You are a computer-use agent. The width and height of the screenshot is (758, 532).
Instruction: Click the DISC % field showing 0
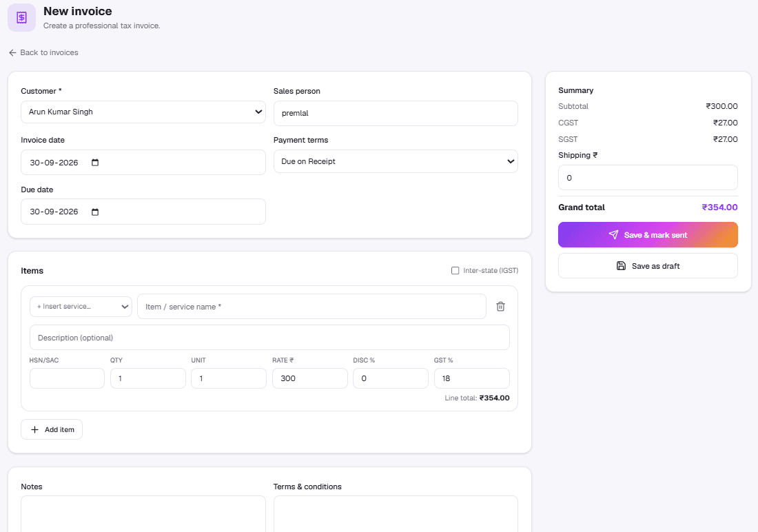tap(391, 378)
